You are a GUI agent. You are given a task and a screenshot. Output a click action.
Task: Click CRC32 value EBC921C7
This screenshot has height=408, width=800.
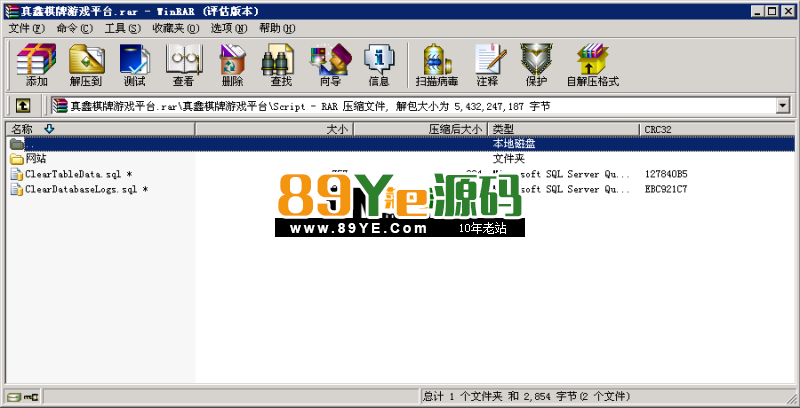tap(666, 190)
